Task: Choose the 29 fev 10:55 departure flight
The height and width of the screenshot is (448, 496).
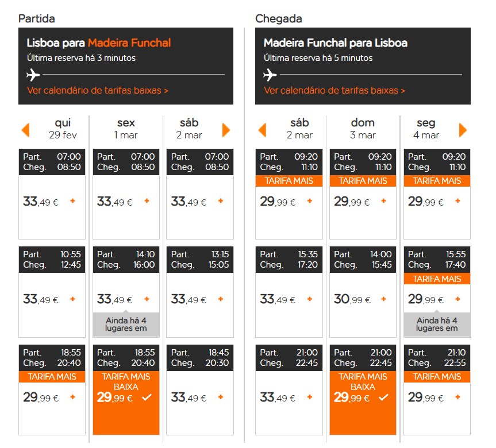Action: (x=52, y=292)
